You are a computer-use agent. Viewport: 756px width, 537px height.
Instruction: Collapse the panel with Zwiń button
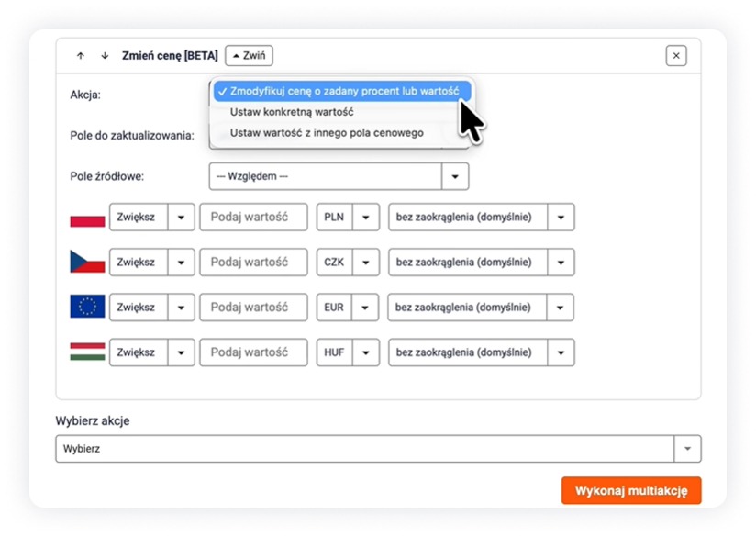tap(249, 56)
